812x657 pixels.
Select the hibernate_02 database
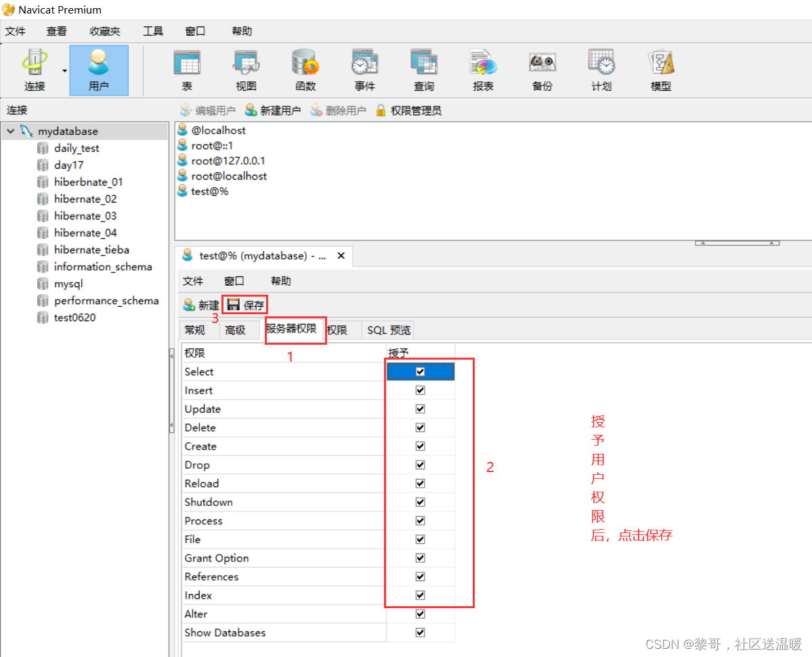[85, 199]
